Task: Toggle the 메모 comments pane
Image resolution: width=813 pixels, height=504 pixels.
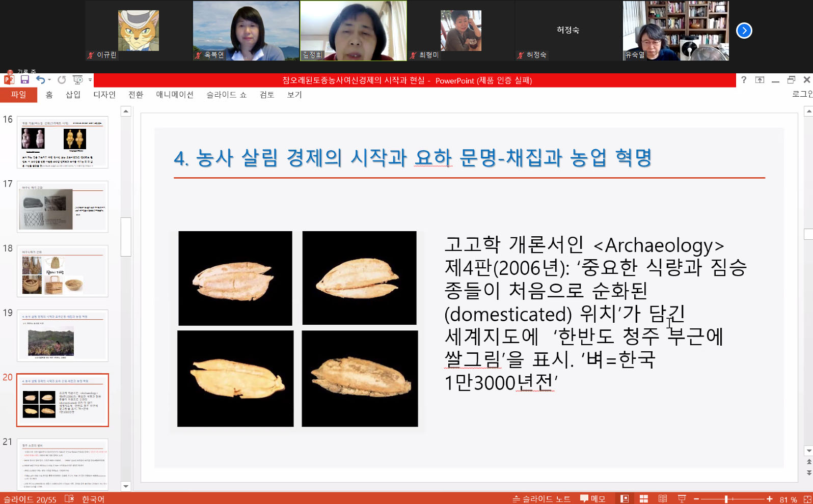Action: [x=593, y=499]
